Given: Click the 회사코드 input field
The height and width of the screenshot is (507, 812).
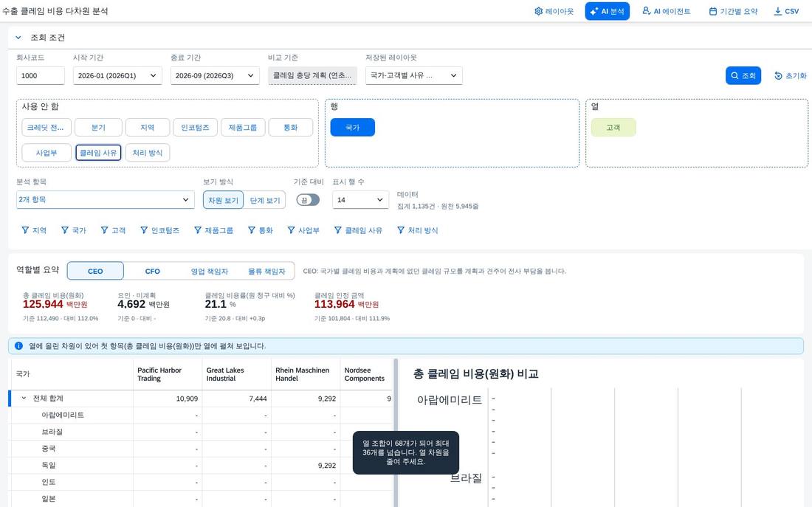Looking at the screenshot, I should (x=41, y=75).
